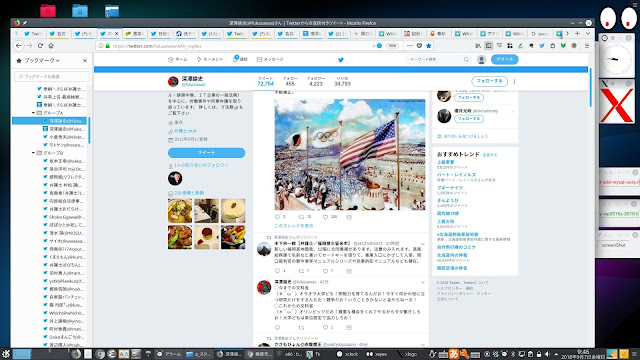The image size is (640, 360).
Task: Bookmark this page with the blue star
Action: tap(429, 46)
